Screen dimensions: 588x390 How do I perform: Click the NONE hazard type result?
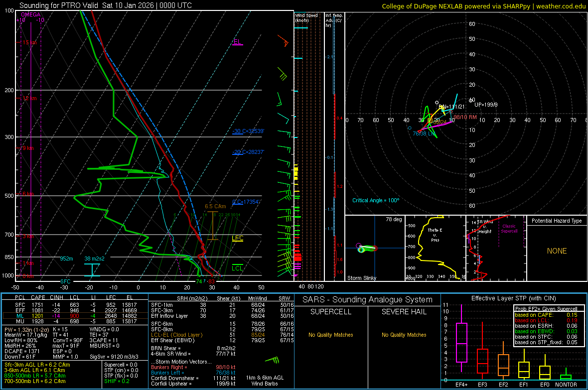[x=557, y=251]
